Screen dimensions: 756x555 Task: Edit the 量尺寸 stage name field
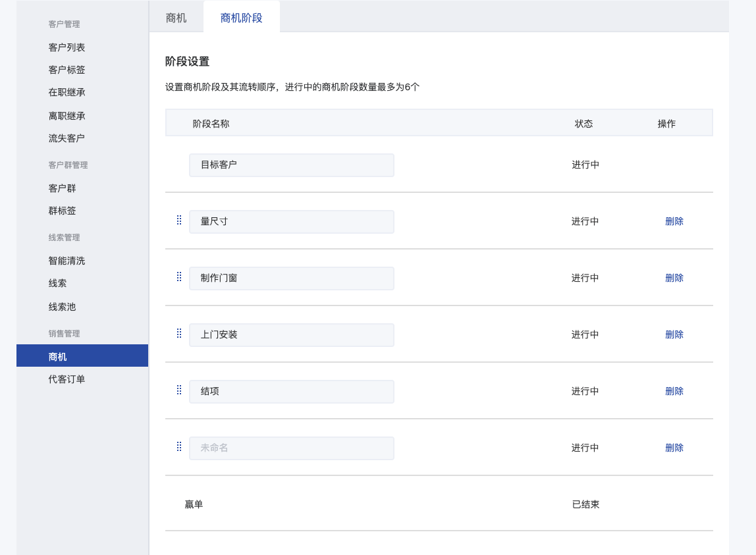[292, 222]
